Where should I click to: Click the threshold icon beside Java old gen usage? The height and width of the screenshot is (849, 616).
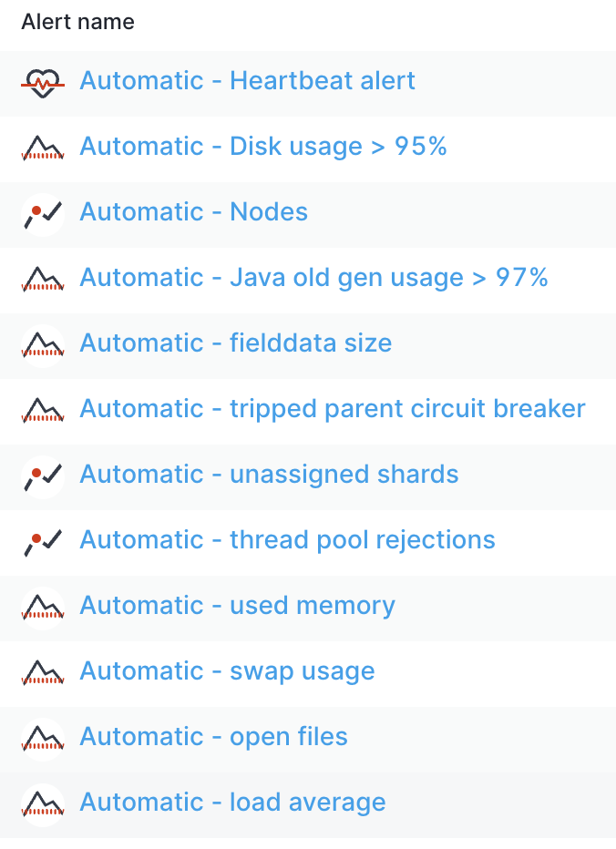point(43,279)
